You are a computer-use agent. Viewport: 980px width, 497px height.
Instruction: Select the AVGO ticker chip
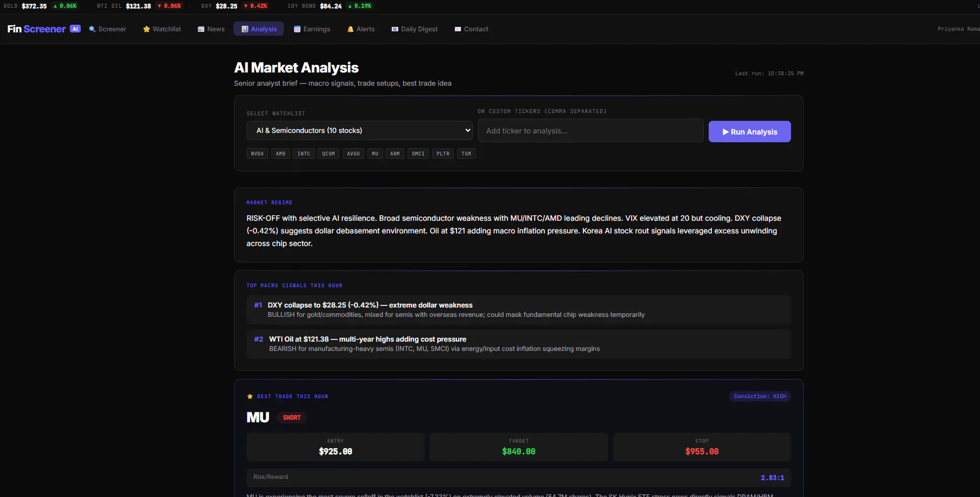point(354,154)
